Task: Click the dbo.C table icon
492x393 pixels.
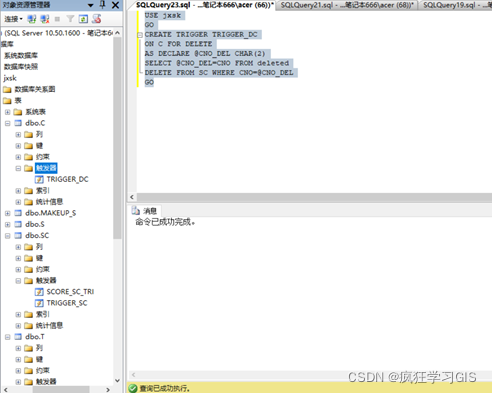Action: [x=18, y=123]
